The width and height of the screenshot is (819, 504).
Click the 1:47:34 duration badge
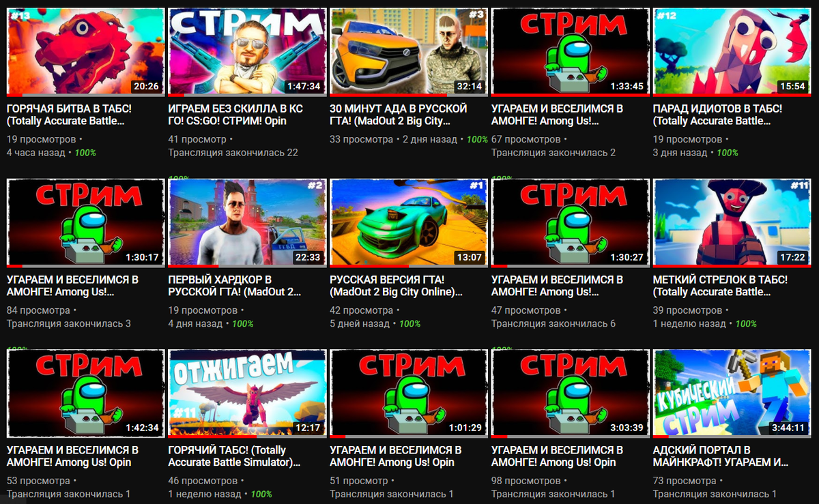pos(304,87)
